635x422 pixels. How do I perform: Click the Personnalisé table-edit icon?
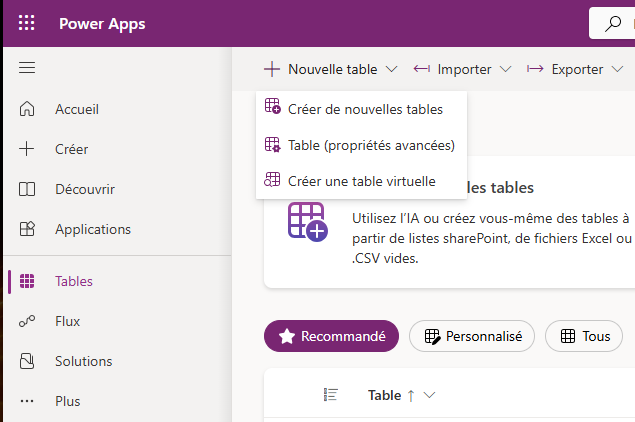[x=432, y=336]
